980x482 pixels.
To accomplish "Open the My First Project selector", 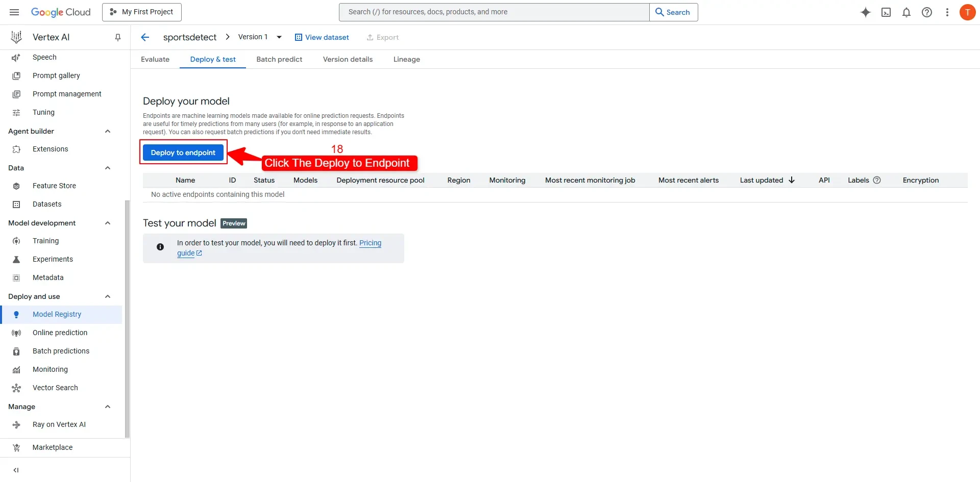I will click(142, 12).
